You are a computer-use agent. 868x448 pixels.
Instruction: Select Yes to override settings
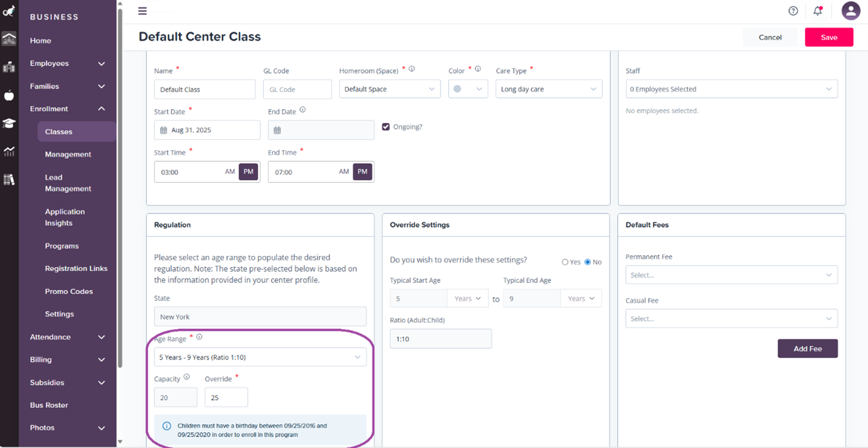566,262
